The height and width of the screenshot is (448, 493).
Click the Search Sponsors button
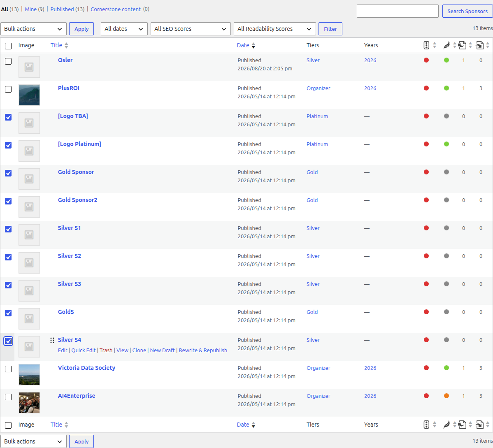467,12
